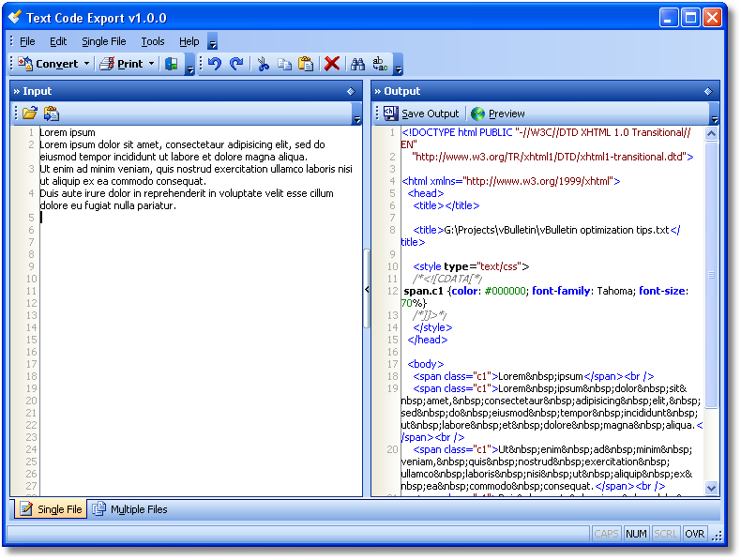Switch to the Multiple Files tab
The image size is (741, 560).
click(x=130, y=509)
